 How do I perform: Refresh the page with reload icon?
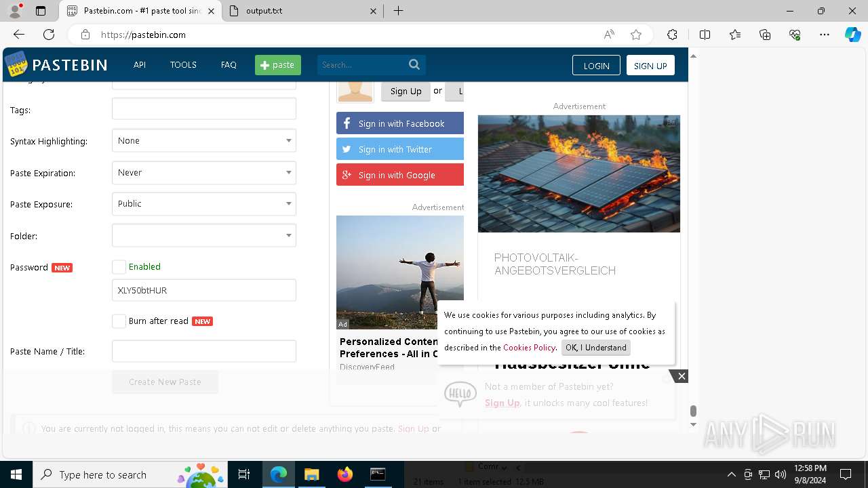(x=49, y=35)
